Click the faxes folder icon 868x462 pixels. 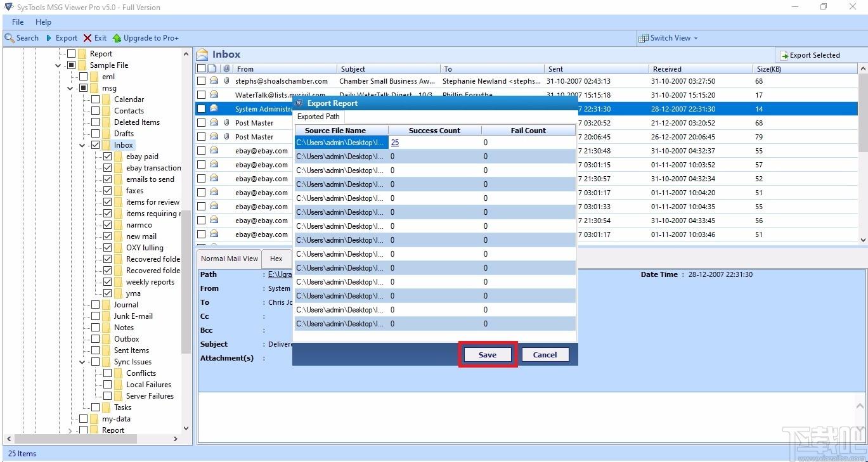click(x=119, y=191)
